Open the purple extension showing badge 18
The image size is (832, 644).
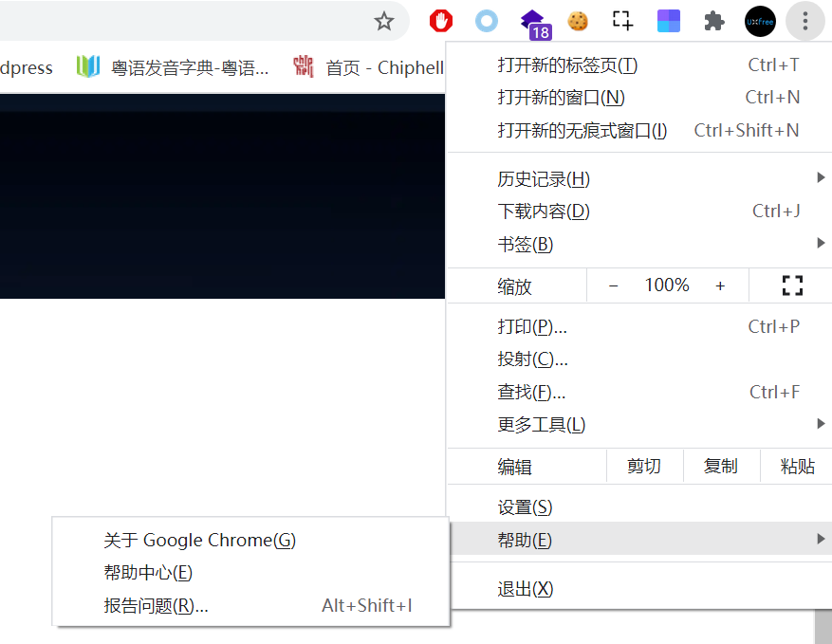tap(532, 20)
